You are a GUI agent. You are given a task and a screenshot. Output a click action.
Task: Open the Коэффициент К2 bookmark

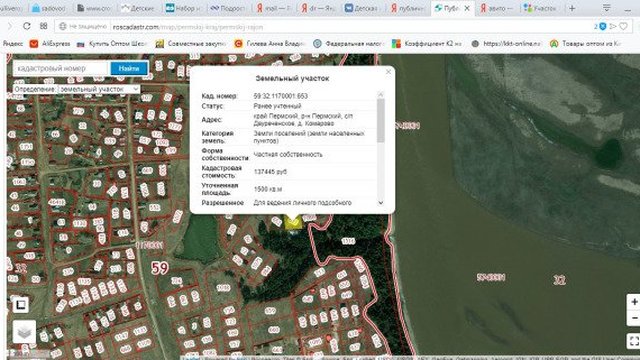click(x=427, y=44)
